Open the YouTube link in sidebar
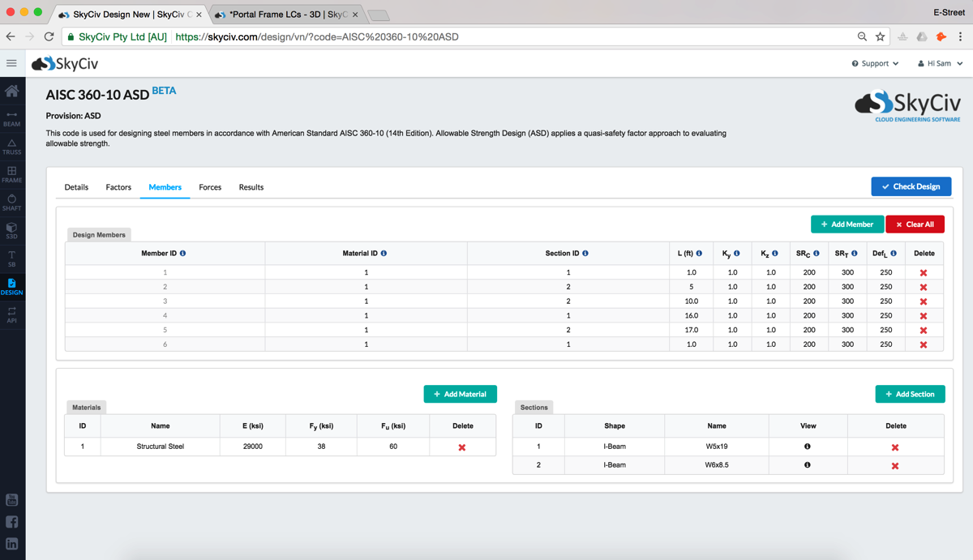Image resolution: width=973 pixels, height=560 pixels. [x=12, y=500]
